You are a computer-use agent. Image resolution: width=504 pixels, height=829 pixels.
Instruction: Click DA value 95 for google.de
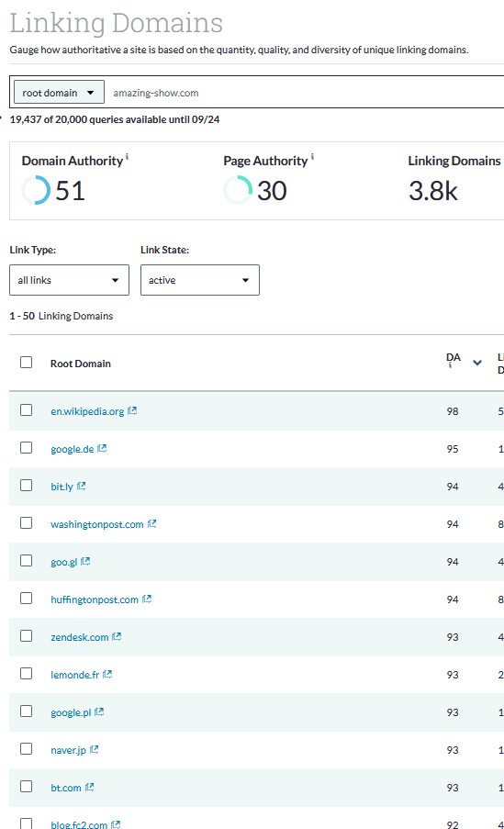tap(453, 449)
